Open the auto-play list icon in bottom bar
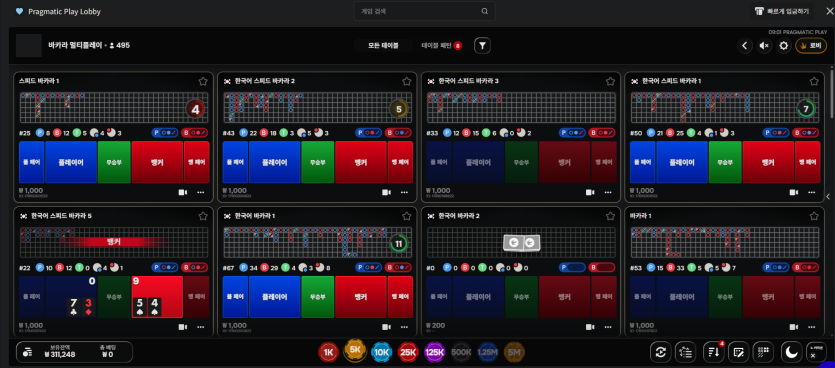Screen dimensions: 835x368 686,352
